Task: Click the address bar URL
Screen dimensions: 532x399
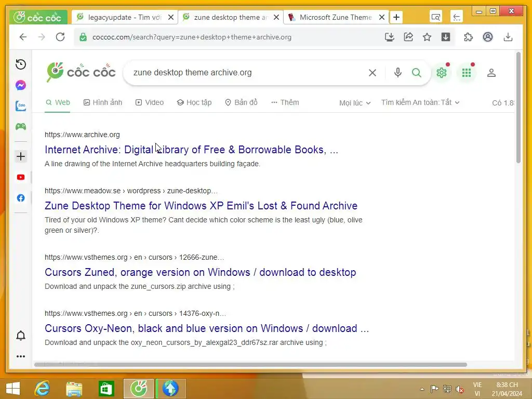Action: [x=192, y=37]
